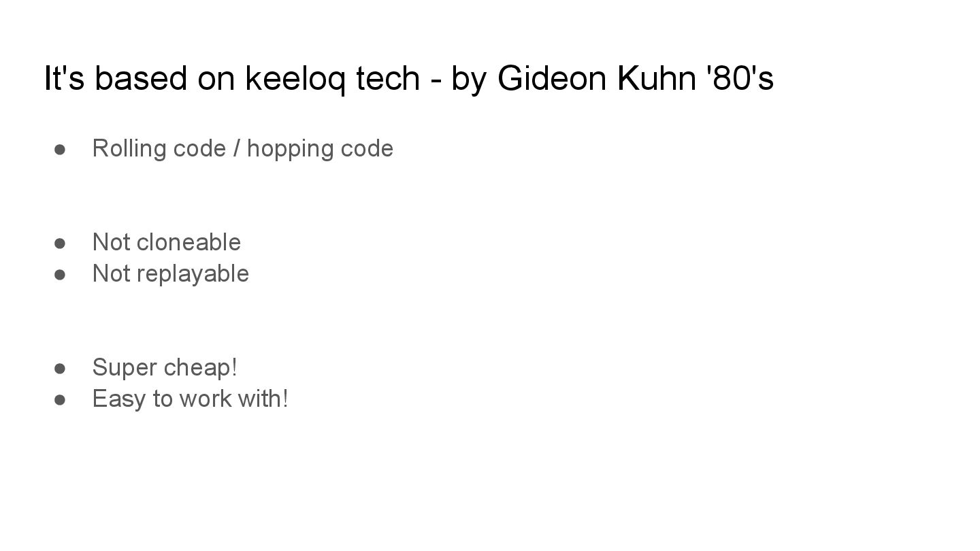Click the bullet marker beside "Easy to work with!"
This screenshot has width=980, height=551.
pos(60,399)
